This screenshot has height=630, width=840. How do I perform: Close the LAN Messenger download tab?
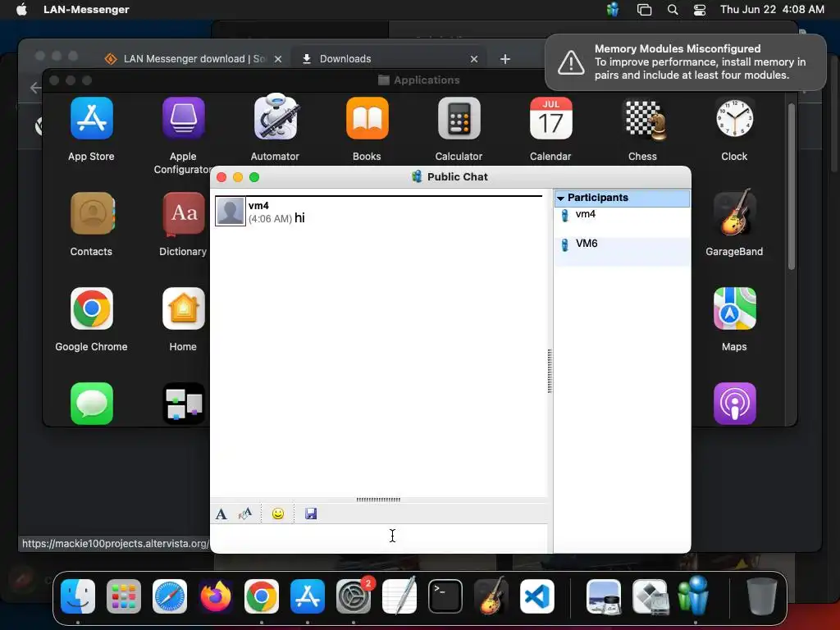[x=278, y=59]
